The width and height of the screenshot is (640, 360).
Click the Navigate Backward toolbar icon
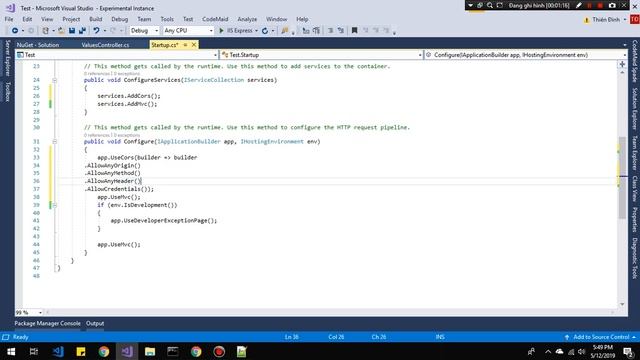tap(15, 31)
